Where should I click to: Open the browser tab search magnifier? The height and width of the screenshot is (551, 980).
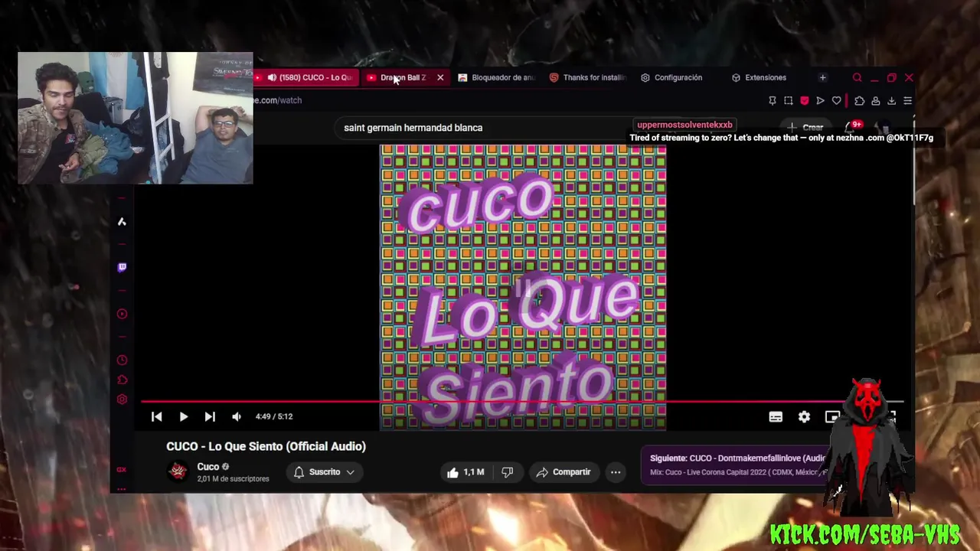pos(857,77)
